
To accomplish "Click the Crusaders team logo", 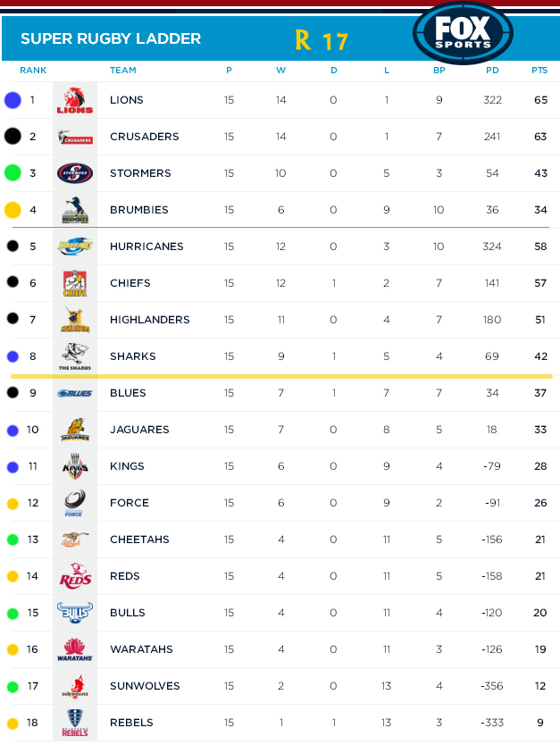I will (x=74, y=137).
